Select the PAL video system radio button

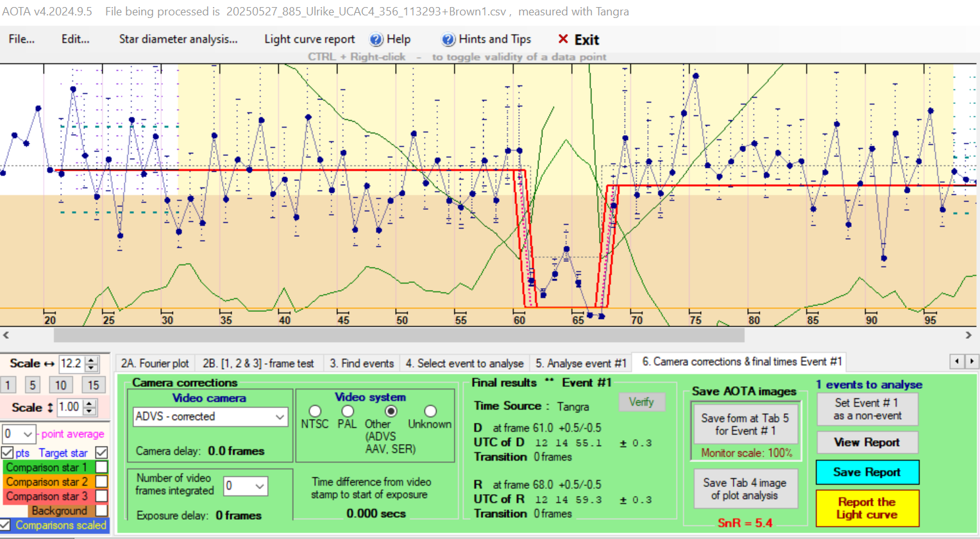coord(347,411)
